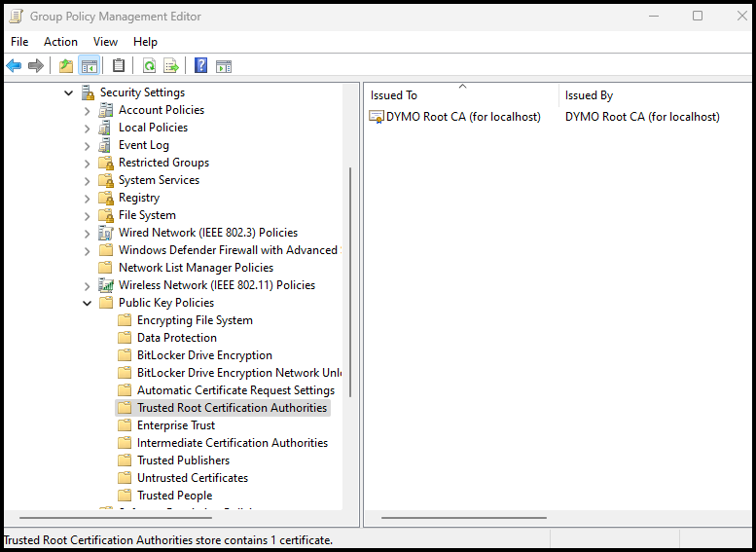Minimize the Group Policy Management Editor window

tap(654, 16)
